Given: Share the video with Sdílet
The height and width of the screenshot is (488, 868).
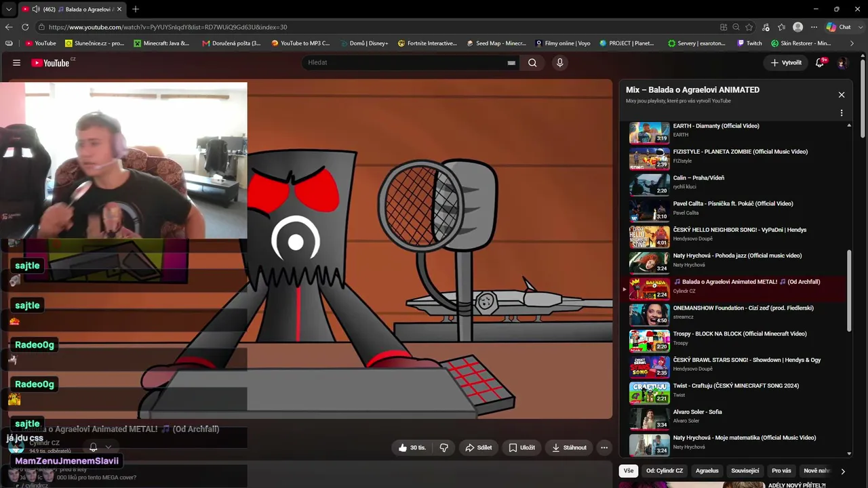Looking at the screenshot, I should [479, 447].
